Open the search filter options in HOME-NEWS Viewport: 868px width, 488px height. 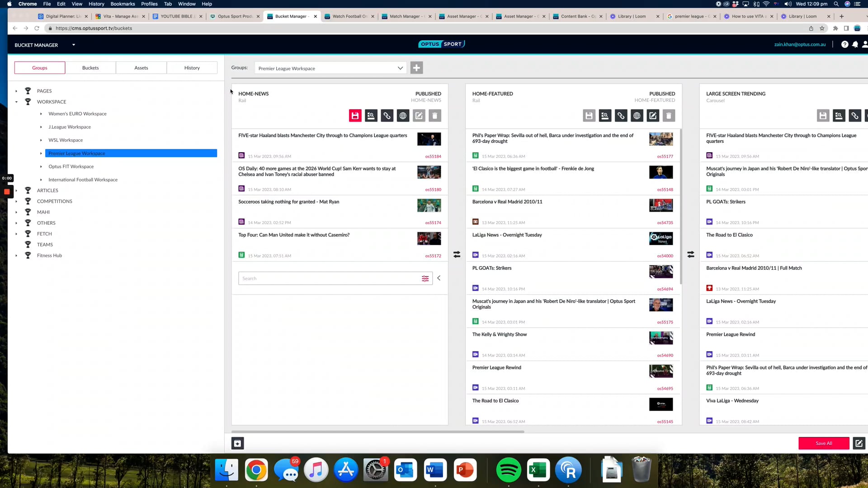tap(425, 278)
